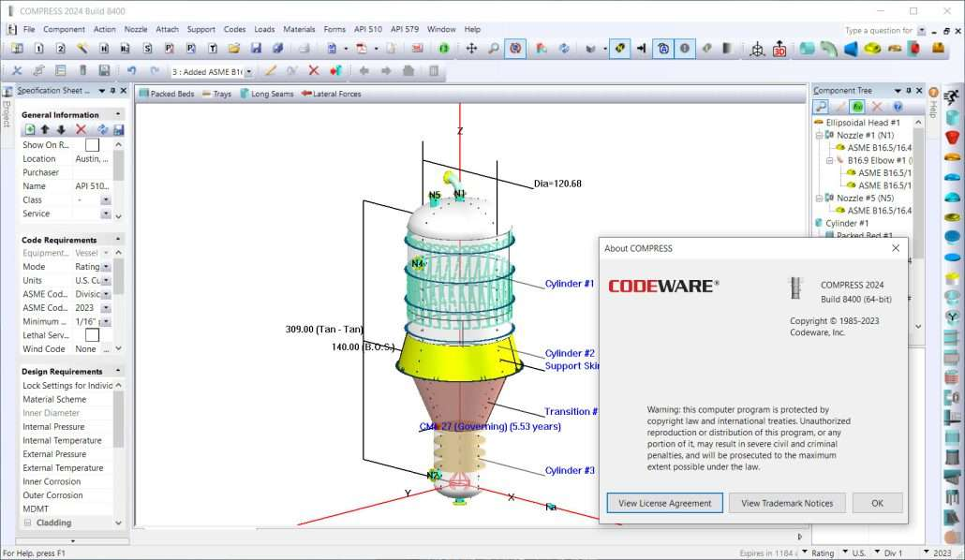Click the yellow flange toolbar icon

point(872,48)
